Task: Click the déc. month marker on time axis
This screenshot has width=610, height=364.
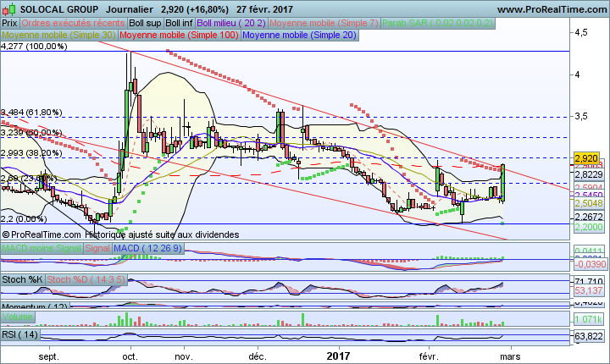Action: click(258, 356)
